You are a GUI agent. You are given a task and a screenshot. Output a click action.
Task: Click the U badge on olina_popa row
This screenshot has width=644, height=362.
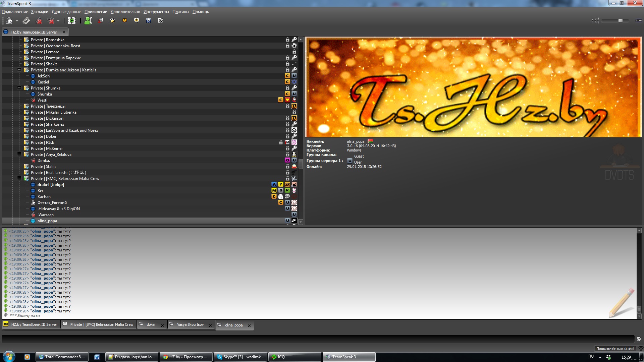pos(287,221)
